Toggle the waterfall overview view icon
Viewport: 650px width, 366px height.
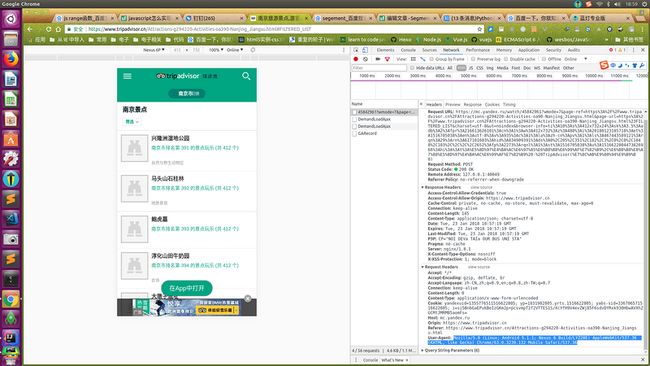[422, 59]
